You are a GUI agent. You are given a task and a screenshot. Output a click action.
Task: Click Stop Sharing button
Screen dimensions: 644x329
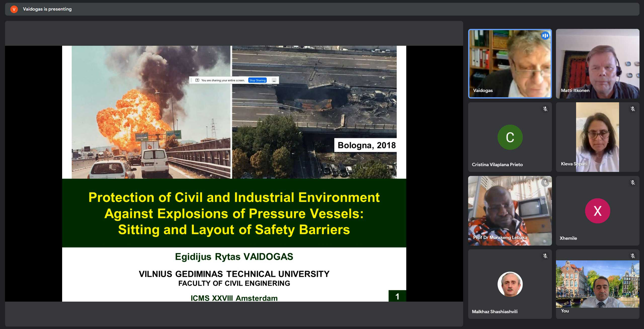click(x=257, y=80)
